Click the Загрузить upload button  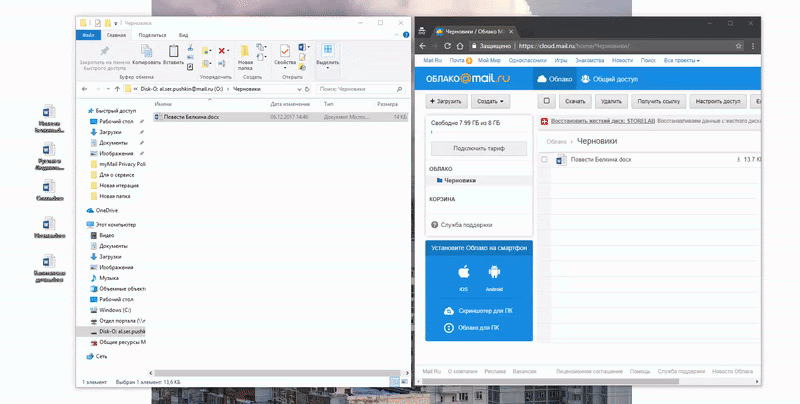pos(446,102)
